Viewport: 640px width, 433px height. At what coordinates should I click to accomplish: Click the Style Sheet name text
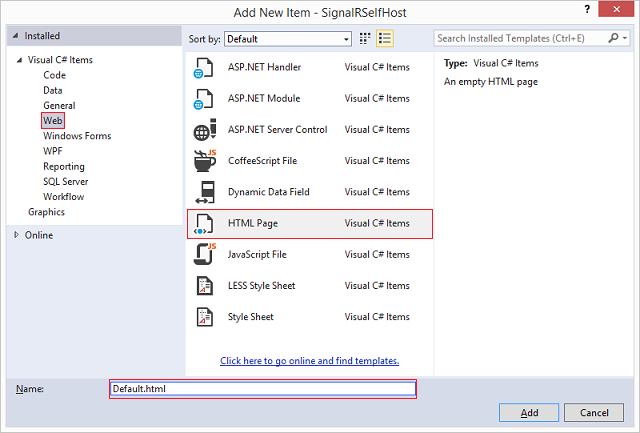pos(251,317)
